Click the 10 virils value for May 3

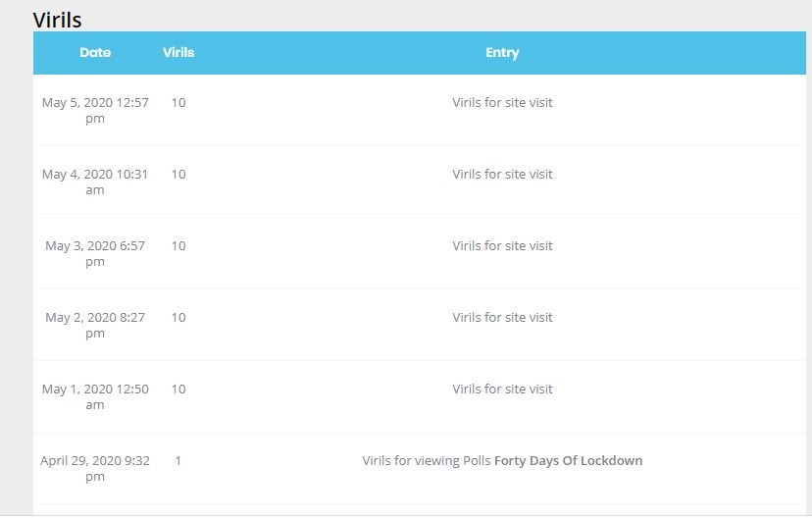coord(178,245)
